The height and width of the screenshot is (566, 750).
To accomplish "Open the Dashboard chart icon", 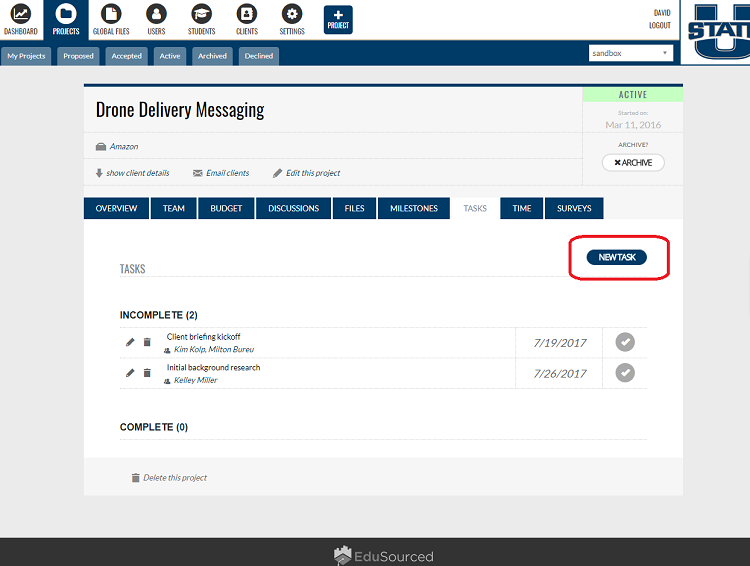I will pyautogui.click(x=20, y=15).
